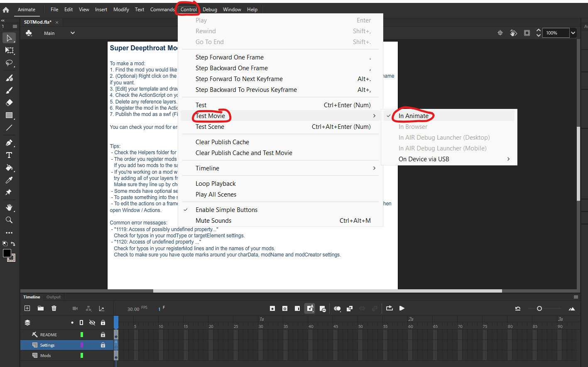
Task: Select the Mods layer in timeline
Action: [46, 356]
